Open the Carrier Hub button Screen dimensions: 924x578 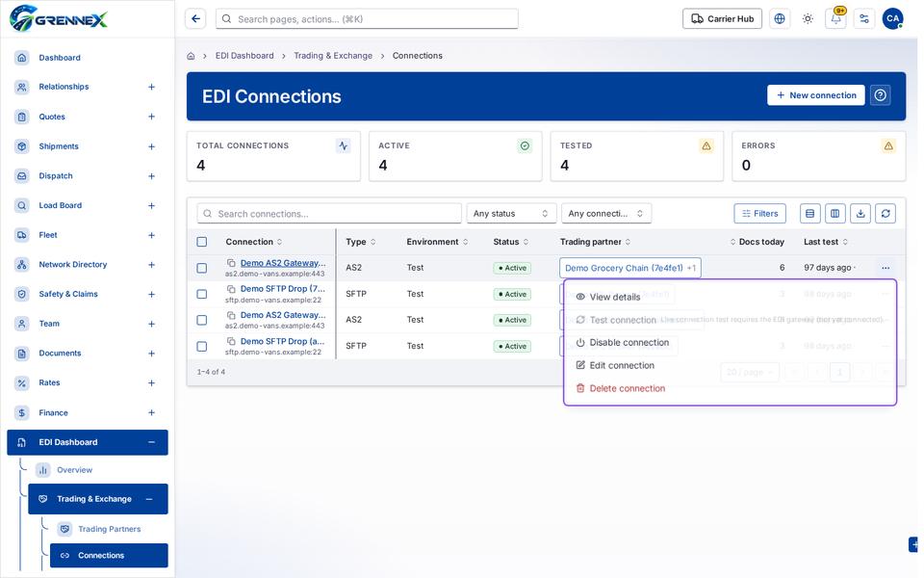pos(722,19)
